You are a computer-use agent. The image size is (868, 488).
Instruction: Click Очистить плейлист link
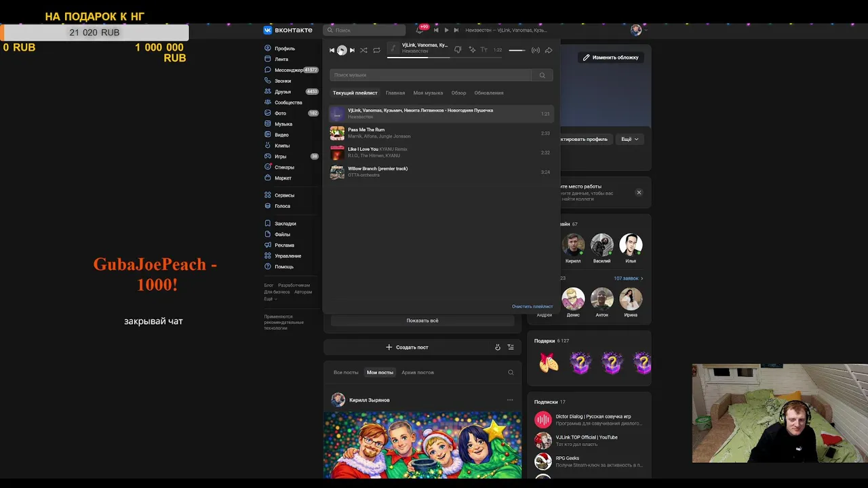pyautogui.click(x=532, y=306)
